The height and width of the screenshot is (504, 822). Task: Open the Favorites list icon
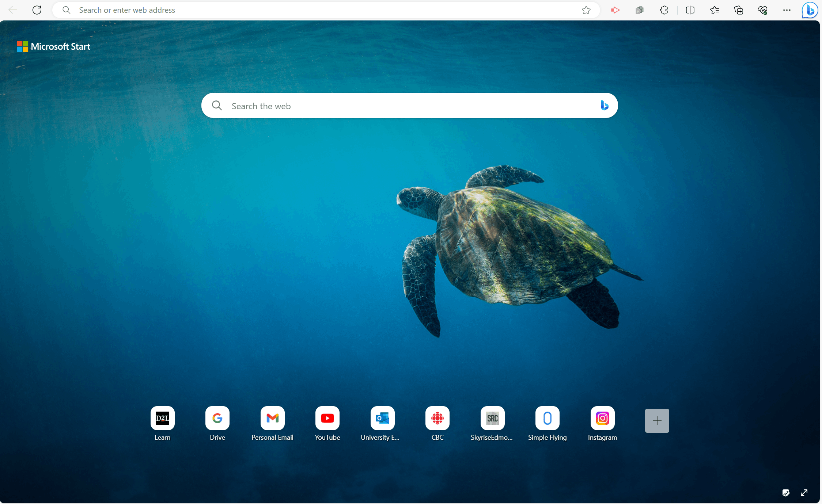point(715,10)
